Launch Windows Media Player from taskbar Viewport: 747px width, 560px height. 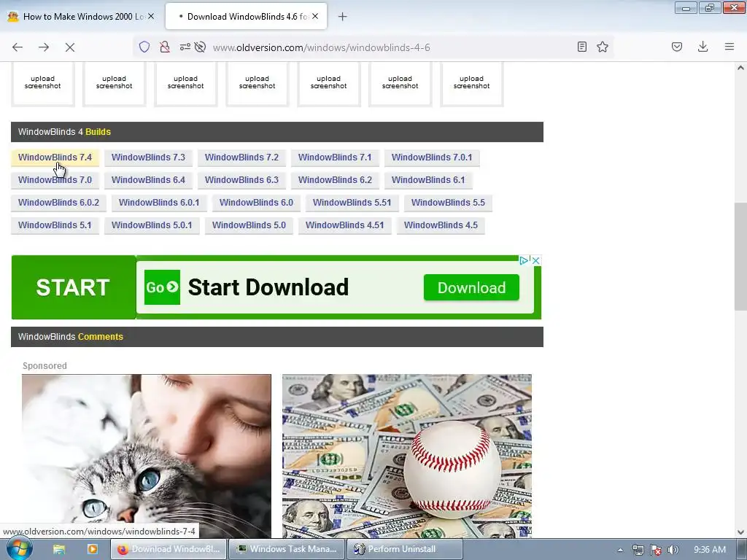coord(93,549)
